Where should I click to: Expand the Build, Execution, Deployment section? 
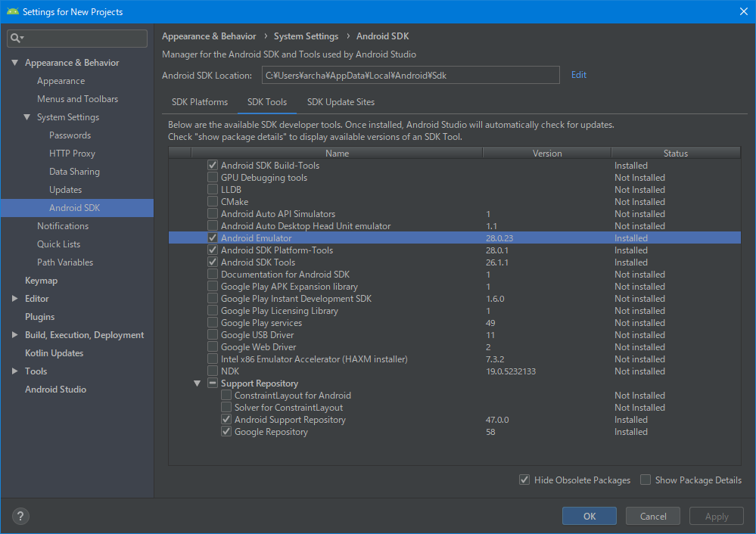(x=14, y=335)
